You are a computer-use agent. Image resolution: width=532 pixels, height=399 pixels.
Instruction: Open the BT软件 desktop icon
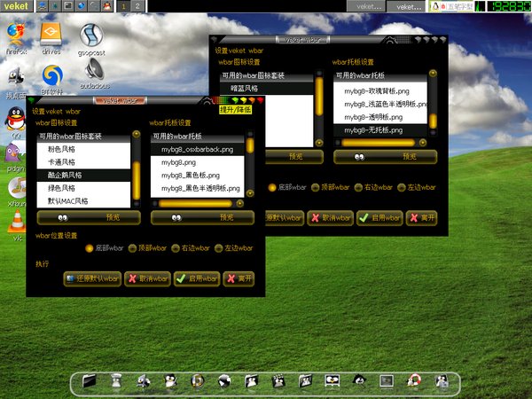click(x=52, y=75)
